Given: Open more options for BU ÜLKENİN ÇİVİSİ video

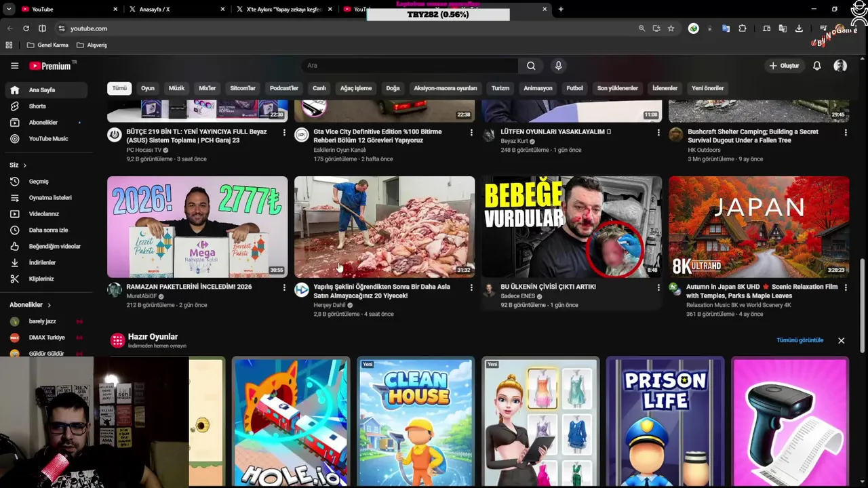Looking at the screenshot, I should 658,287.
